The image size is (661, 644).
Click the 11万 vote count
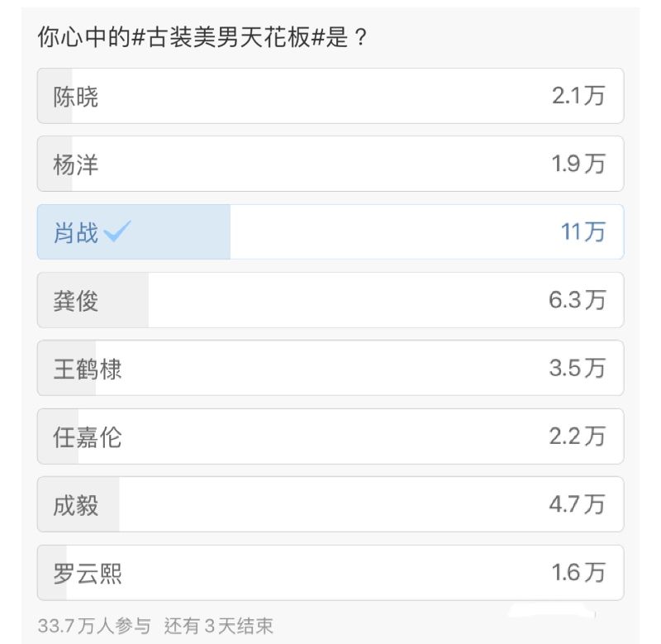pyautogui.click(x=583, y=232)
